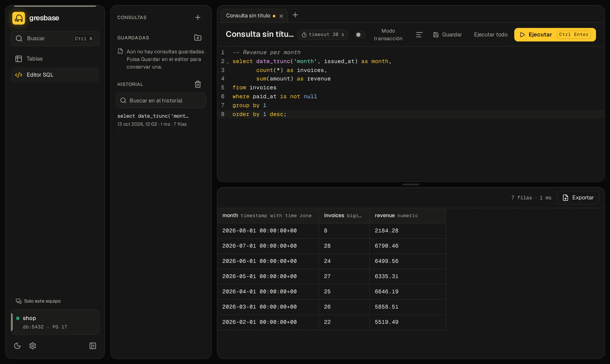Viewport: 610px width, 364px height.
Task: Add a new query with plus in CONSULTAS
Action: [x=198, y=17]
